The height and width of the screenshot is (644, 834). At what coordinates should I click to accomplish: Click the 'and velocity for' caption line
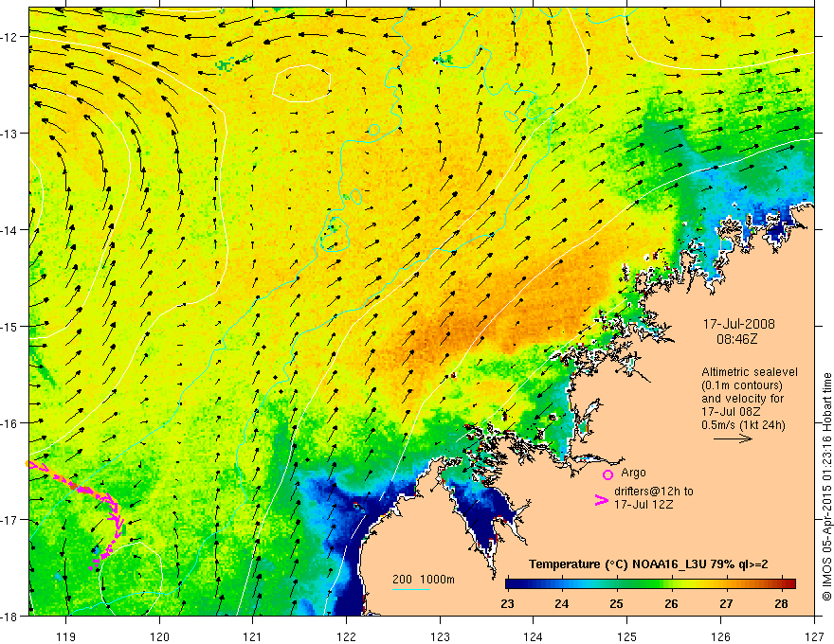click(742, 399)
